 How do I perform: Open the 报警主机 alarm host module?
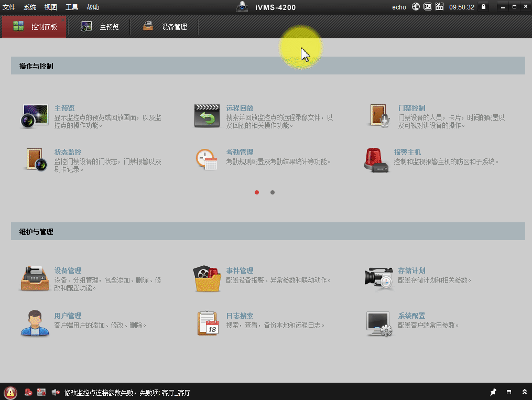pos(378,157)
